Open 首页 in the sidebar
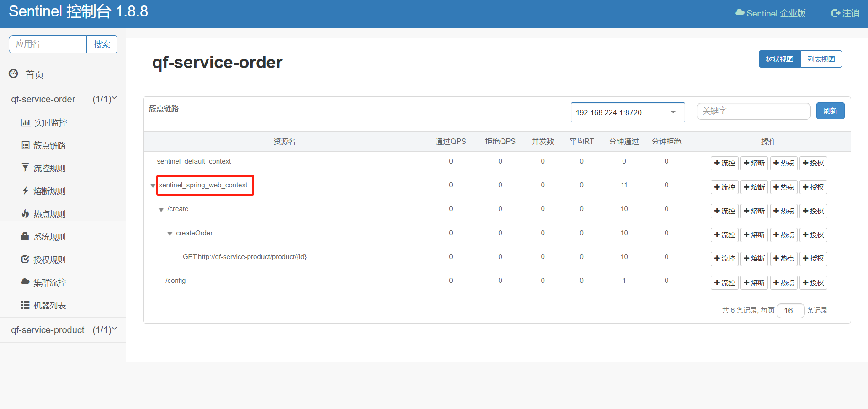The height and width of the screenshot is (409, 868). pos(34,74)
